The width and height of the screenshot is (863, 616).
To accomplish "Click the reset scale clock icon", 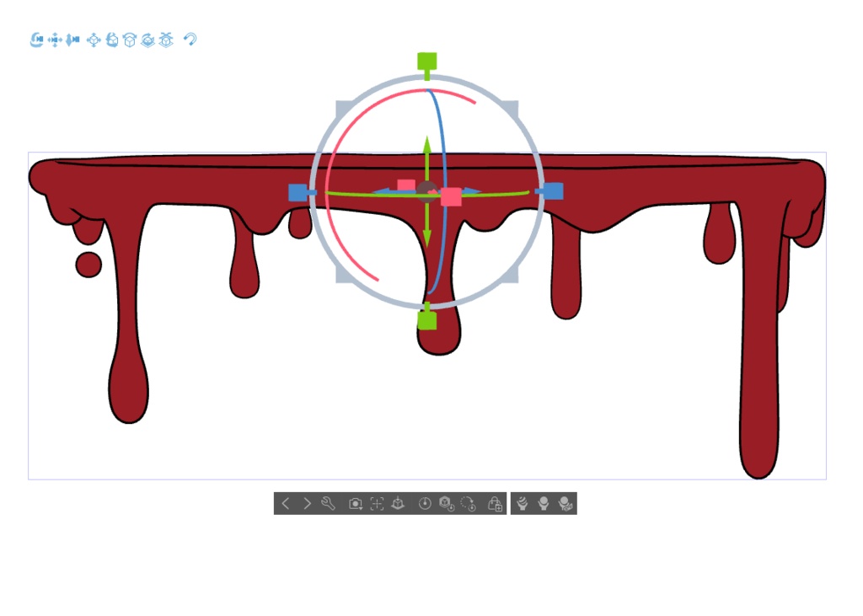I will pos(425,503).
